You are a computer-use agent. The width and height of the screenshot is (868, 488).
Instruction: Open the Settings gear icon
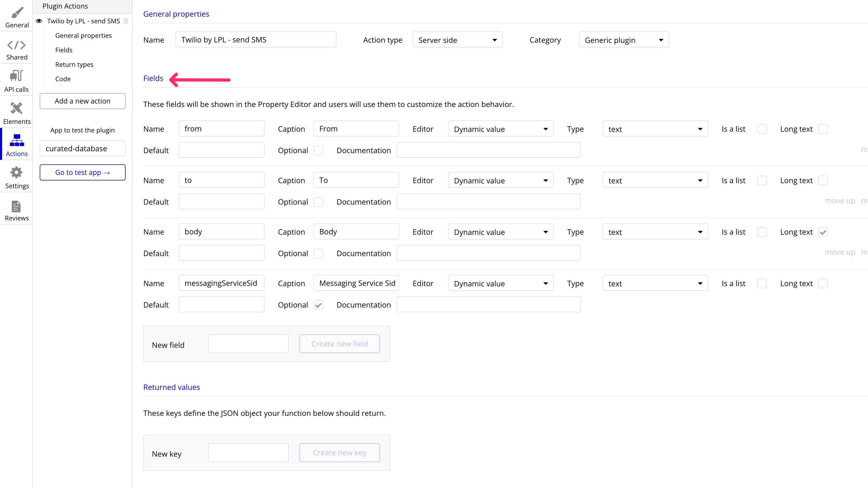[17, 172]
